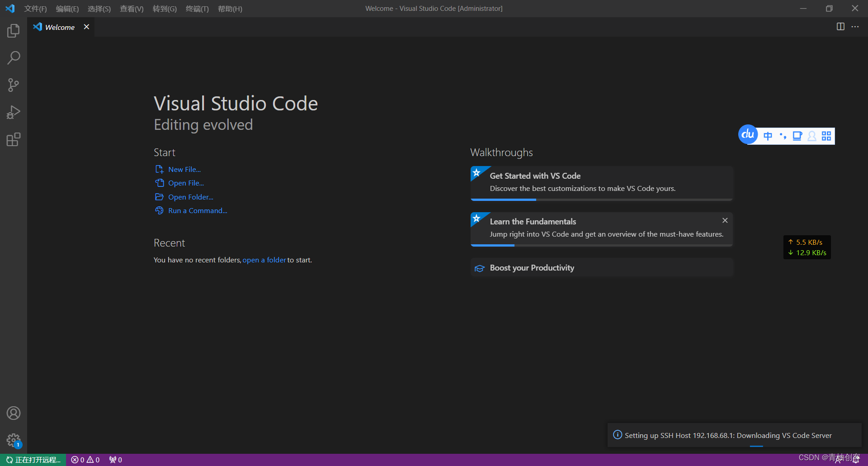Click the Boost your Productivity graduation cap icon
This screenshot has height=466, width=868.
[x=479, y=268]
